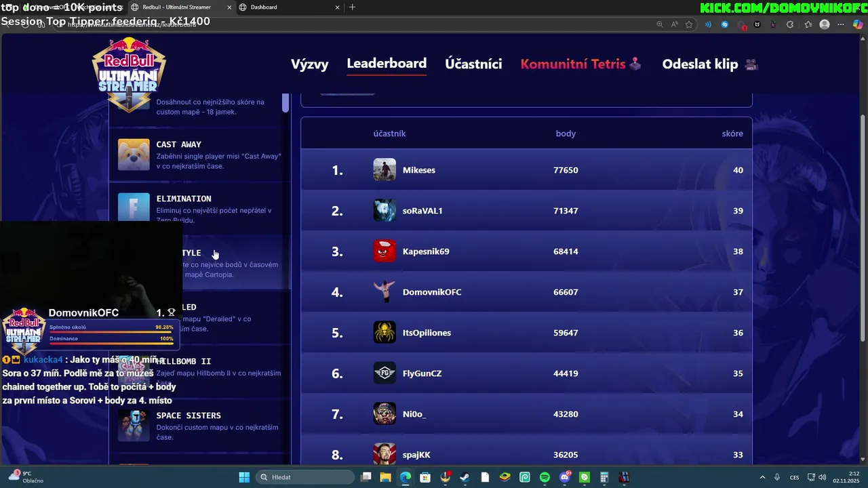868x488 pixels.
Task: Click the skóre column header
Action: [732, 134]
